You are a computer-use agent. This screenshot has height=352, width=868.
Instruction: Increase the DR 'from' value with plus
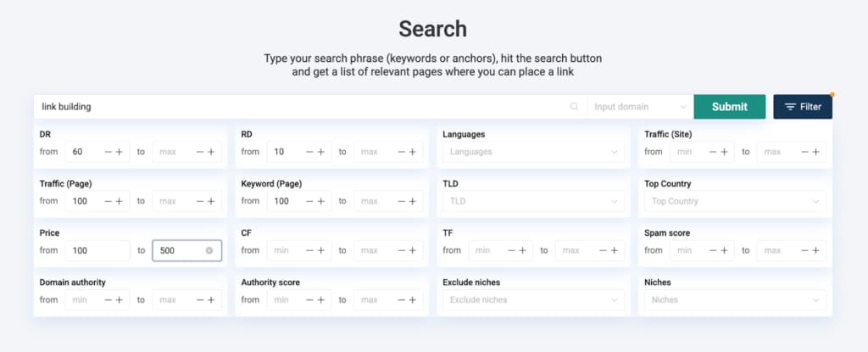click(120, 152)
